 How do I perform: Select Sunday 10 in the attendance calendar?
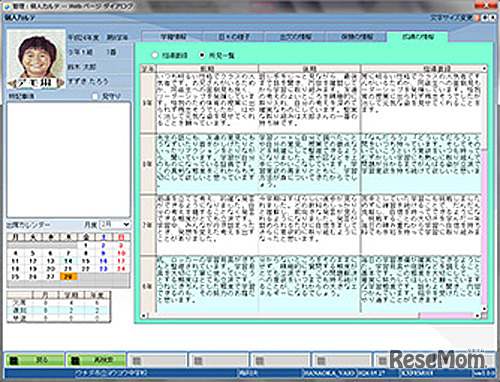(121, 253)
